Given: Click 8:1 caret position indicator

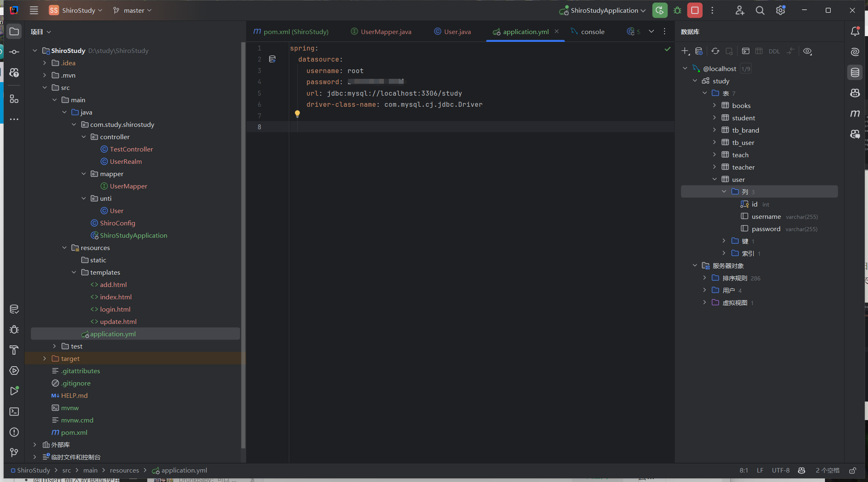Looking at the screenshot, I should (744, 471).
